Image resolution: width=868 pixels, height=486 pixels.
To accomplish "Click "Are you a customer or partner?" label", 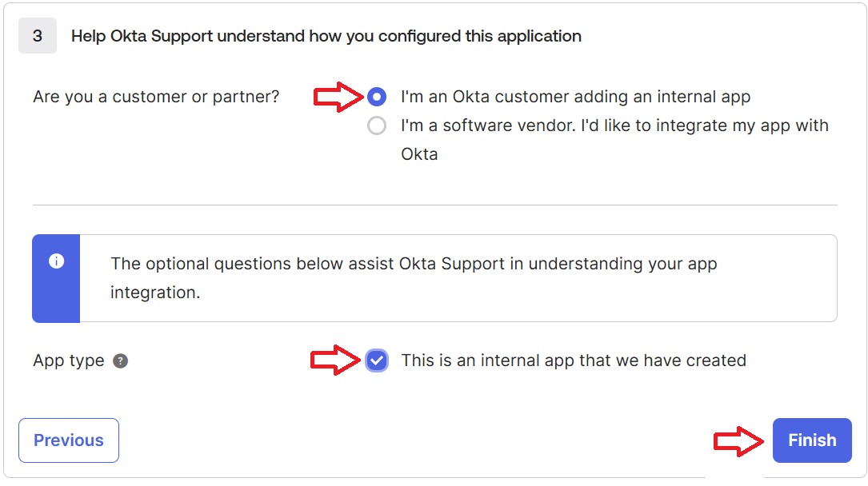I will pyautogui.click(x=156, y=97).
